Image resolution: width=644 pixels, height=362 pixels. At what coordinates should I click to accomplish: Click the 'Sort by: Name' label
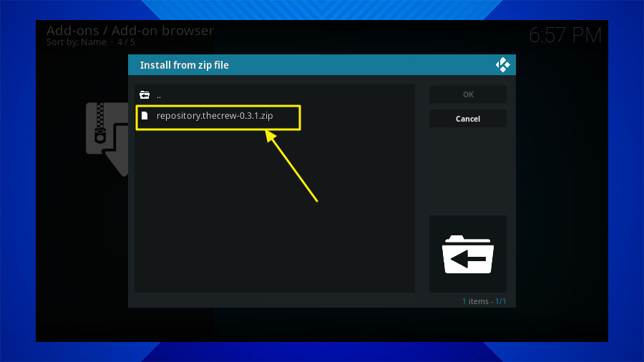coord(77,42)
